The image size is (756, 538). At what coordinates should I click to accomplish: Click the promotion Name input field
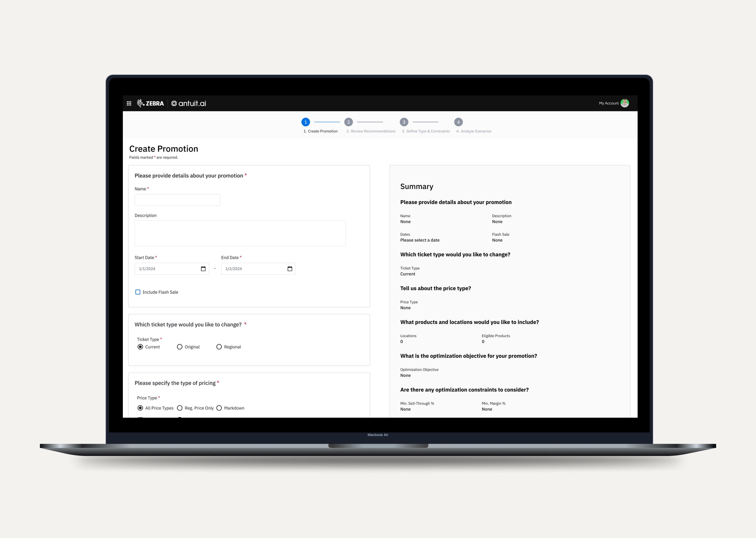(x=177, y=200)
